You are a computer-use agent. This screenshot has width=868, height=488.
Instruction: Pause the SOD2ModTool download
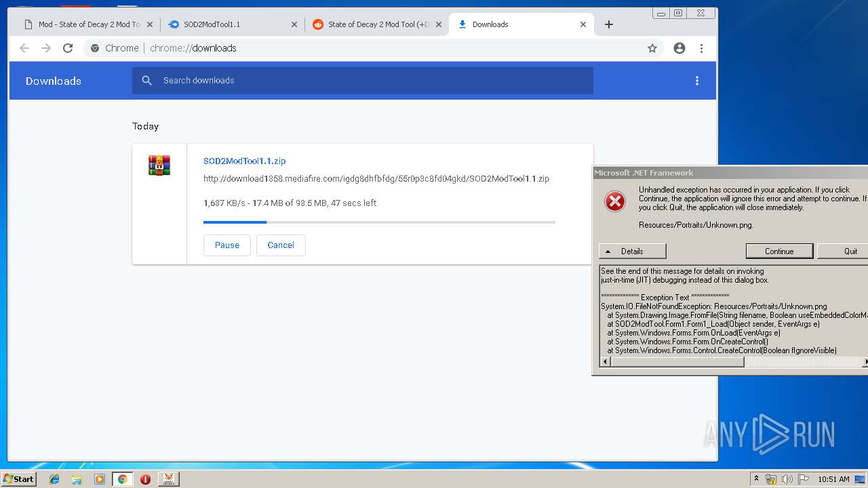point(227,245)
